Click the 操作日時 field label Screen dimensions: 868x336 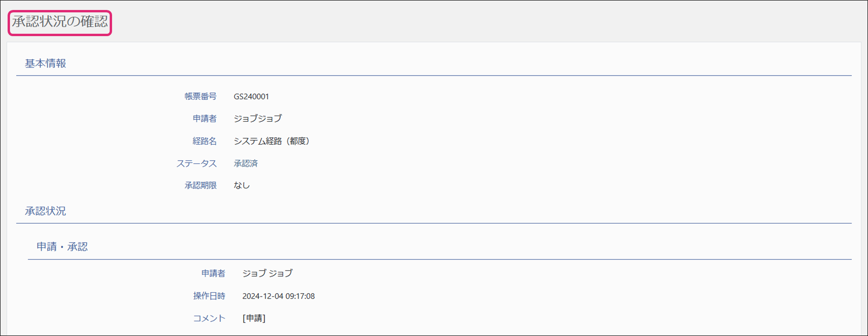(x=209, y=296)
